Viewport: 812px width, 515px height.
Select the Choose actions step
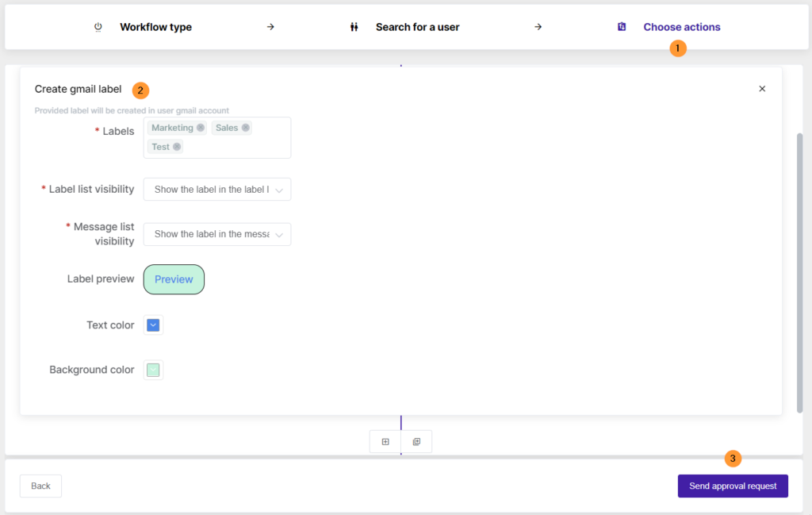click(681, 26)
